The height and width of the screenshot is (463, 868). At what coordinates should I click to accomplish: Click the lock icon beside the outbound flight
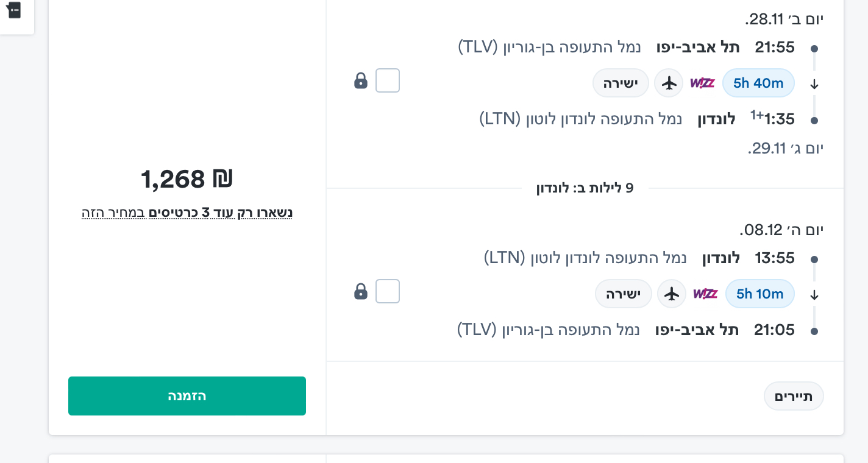(361, 80)
